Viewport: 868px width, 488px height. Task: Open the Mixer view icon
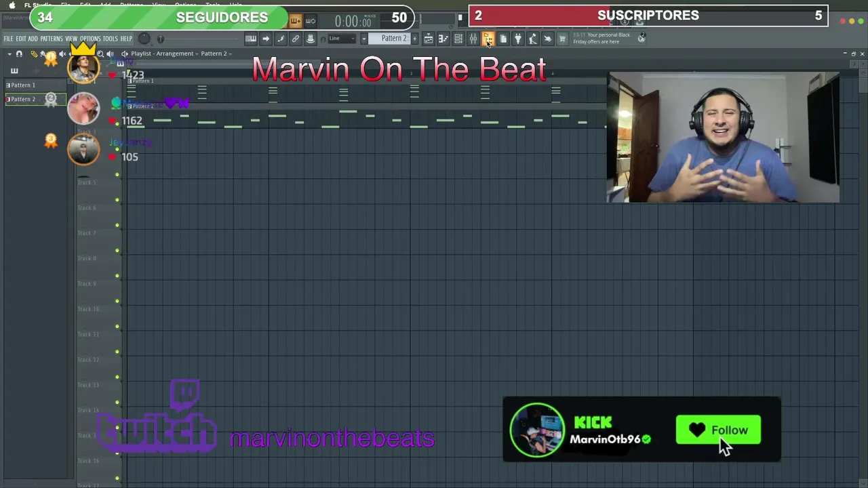(473, 39)
